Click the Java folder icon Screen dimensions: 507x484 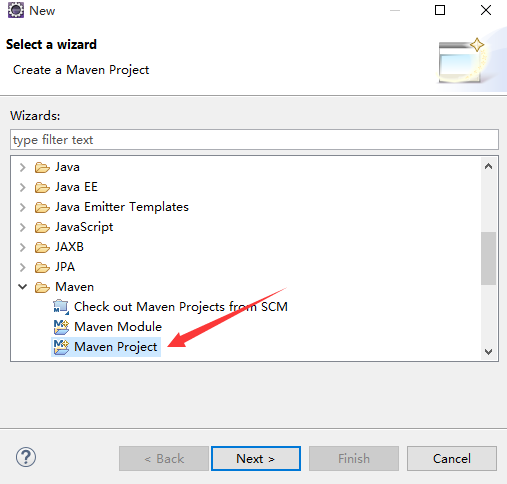pyautogui.click(x=42, y=167)
